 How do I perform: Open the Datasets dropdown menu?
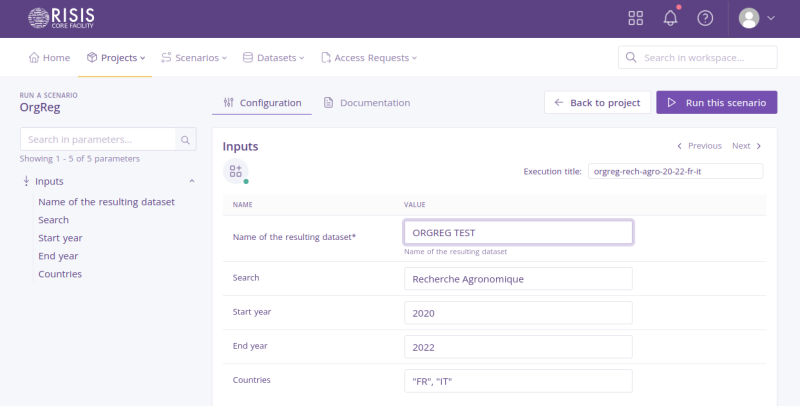[x=275, y=58]
